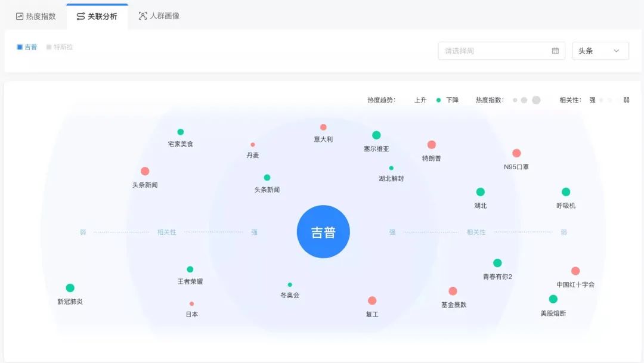644x363 pixels.
Task: Click the 意大利 red node
Action: (x=323, y=128)
